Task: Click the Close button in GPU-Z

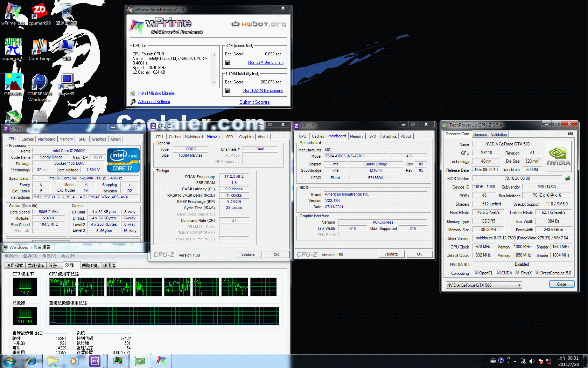Action: click(561, 284)
